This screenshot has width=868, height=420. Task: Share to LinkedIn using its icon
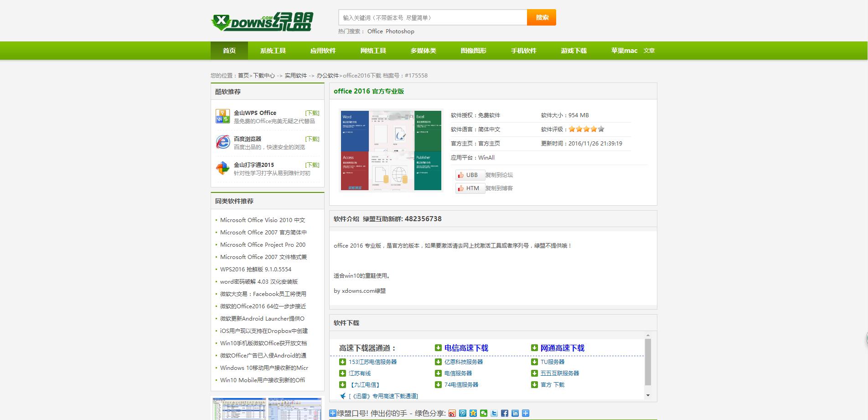[x=515, y=413]
